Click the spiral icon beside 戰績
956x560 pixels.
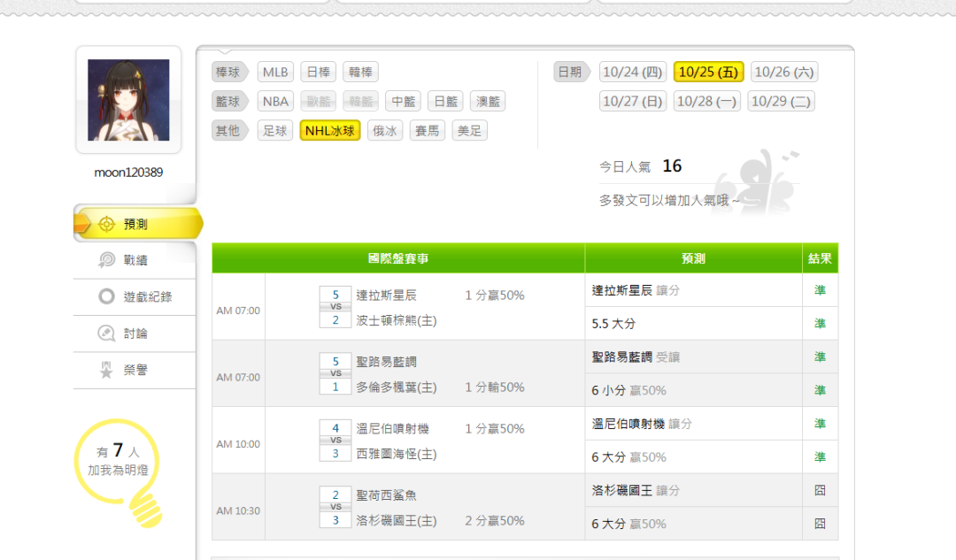[106, 260]
